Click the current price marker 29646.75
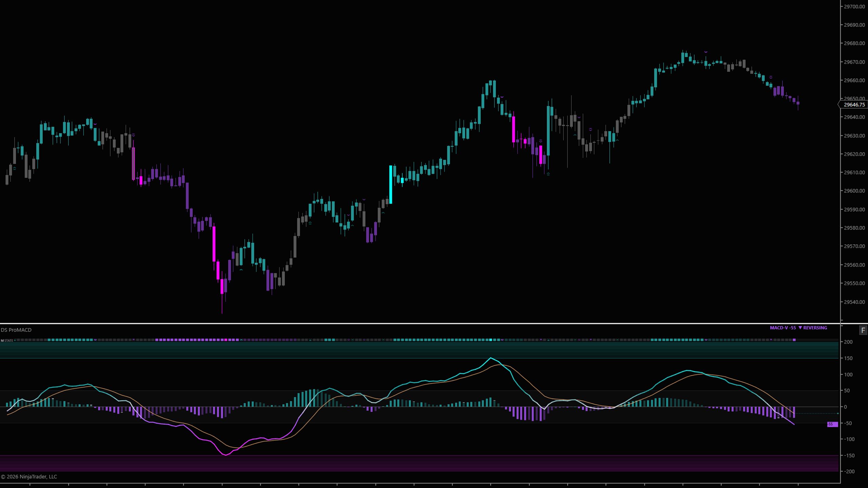This screenshot has height=488, width=868. 853,105
